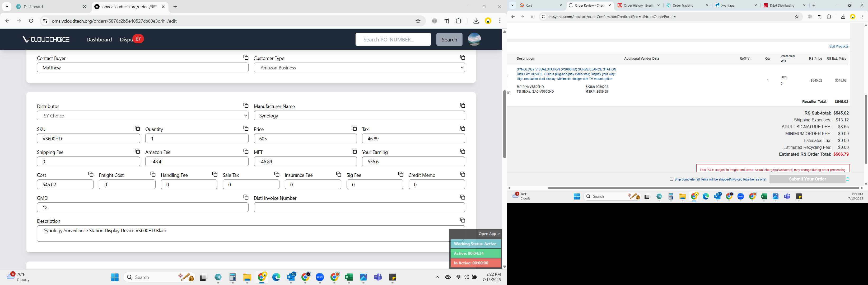Copy the Cost field value
This screenshot has height=285, width=868.
point(91,174)
